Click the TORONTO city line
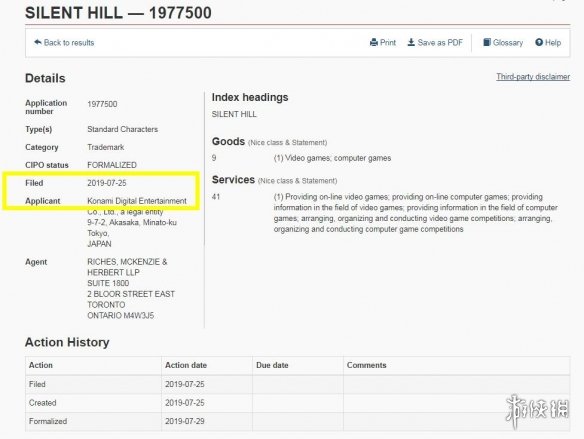Image resolution: width=584 pixels, height=439 pixels. point(106,305)
